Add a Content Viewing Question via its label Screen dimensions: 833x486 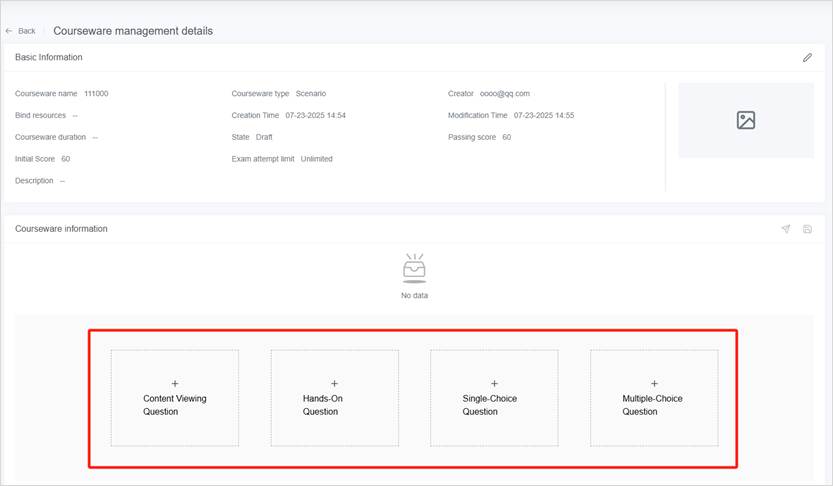(175, 405)
